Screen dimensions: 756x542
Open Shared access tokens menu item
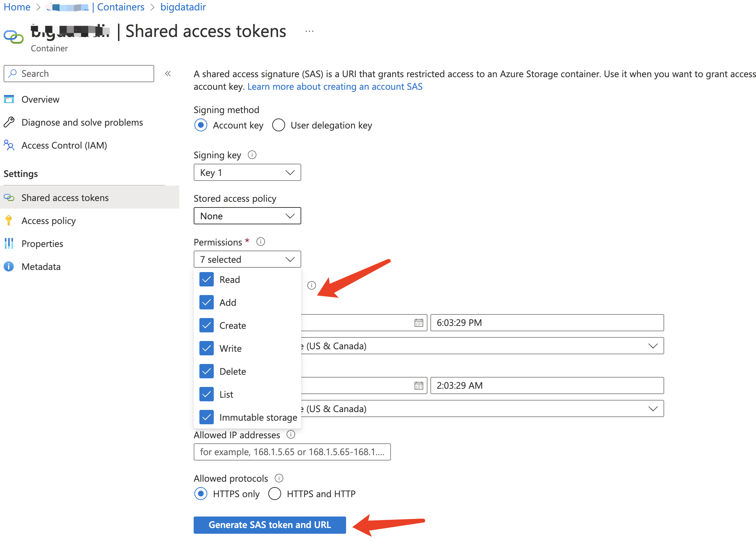(x=90, y=197)
